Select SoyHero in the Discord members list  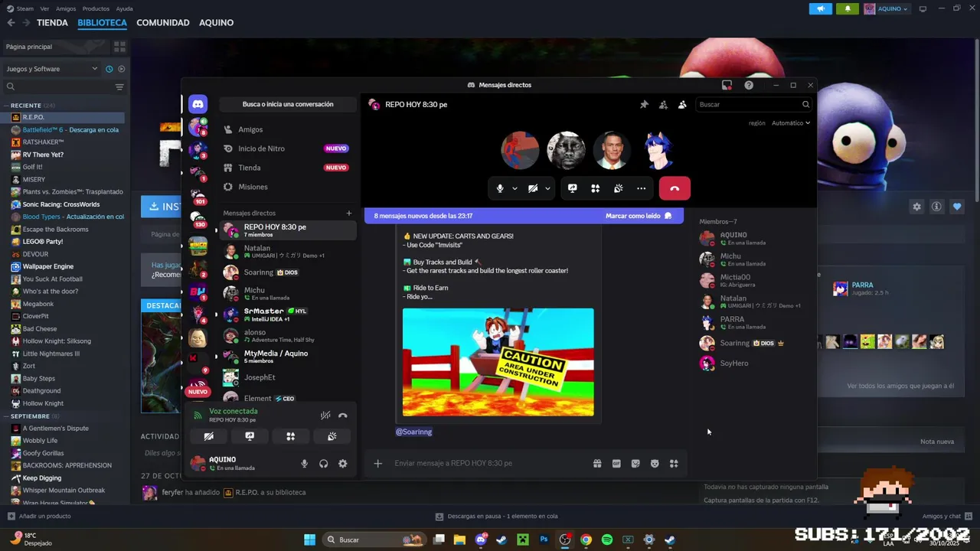tap(750, 364)
